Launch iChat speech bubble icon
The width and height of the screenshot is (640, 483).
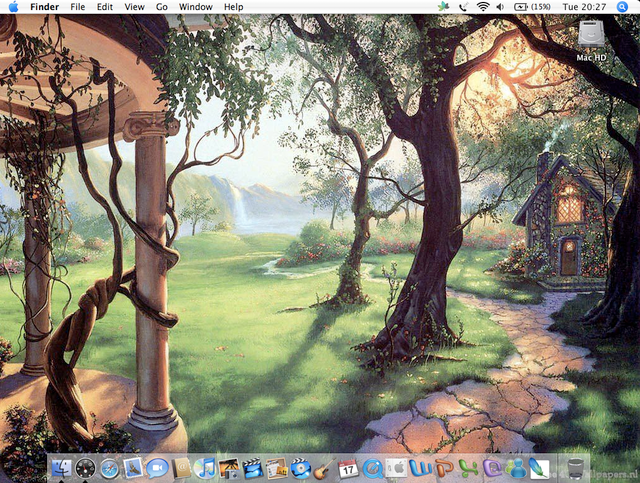coord(157,468)
